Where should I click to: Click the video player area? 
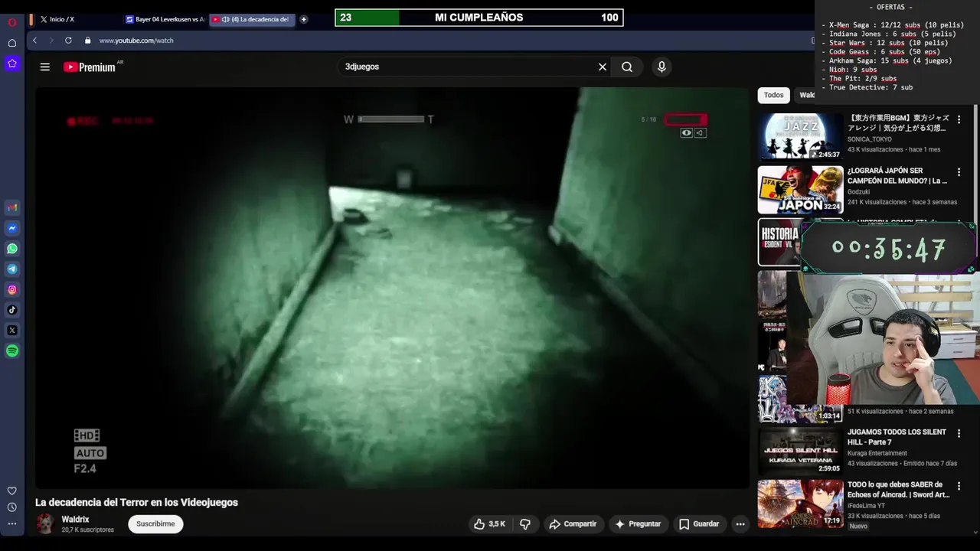(391, 287)
